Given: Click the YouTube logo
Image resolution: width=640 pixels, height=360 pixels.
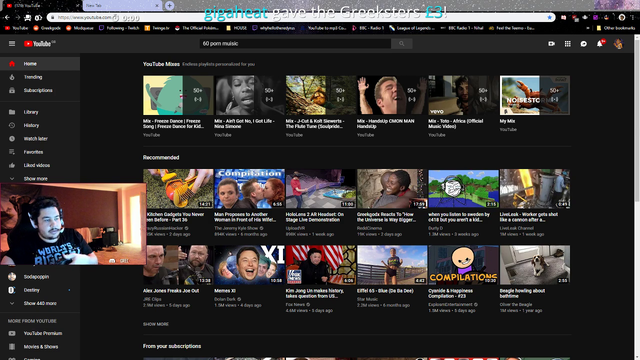Looking at the screenshot, I should click(39, 44).
